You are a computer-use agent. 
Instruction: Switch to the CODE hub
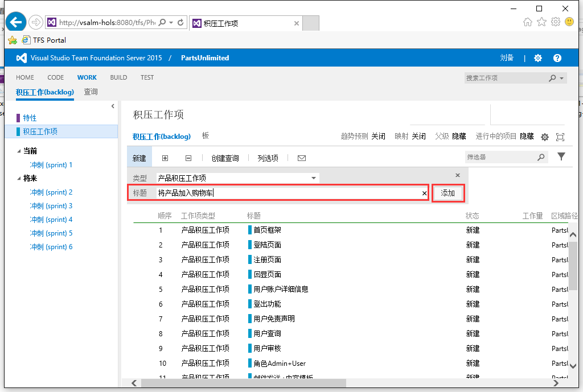point(55,77)
